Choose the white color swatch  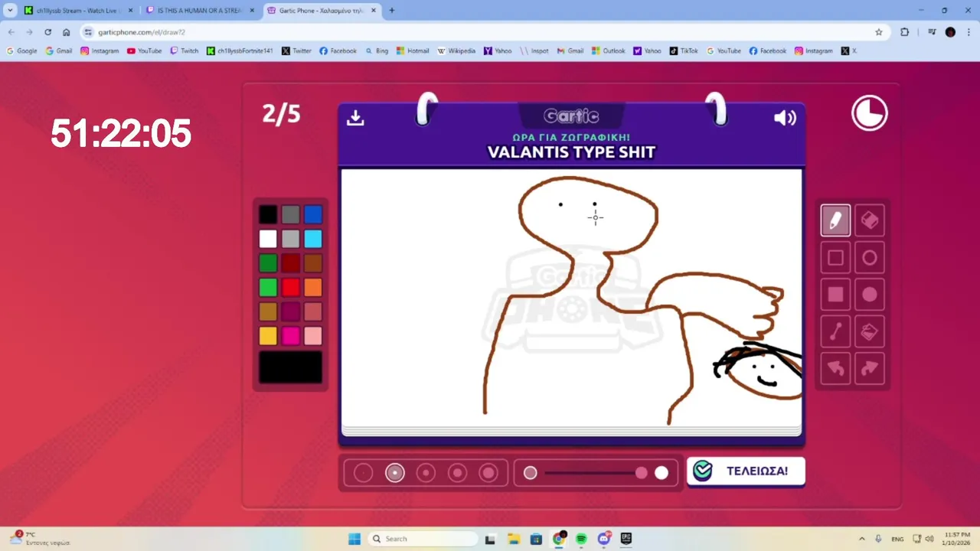pyautogui.click(x=268, y=239)
